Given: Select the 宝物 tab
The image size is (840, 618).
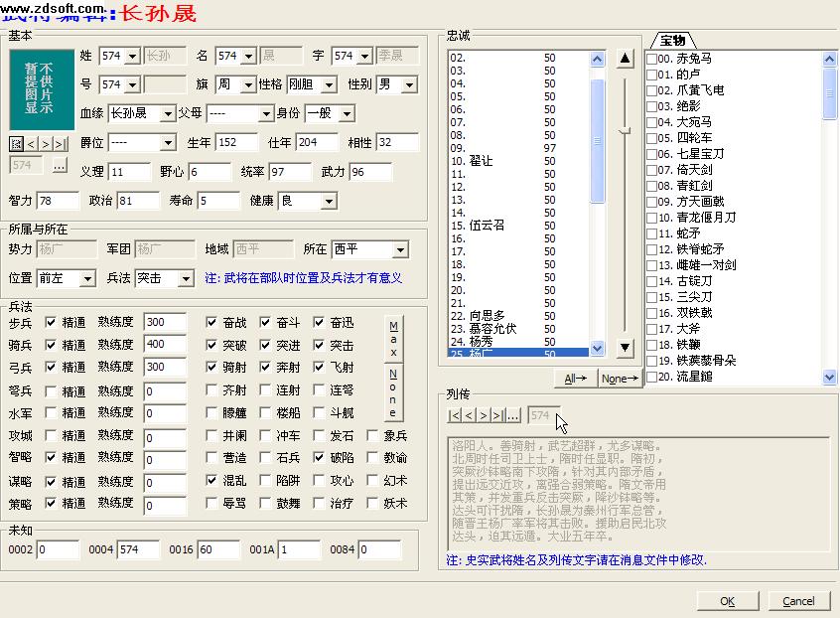Looking at the screenshot, I should tap(673, 41).
